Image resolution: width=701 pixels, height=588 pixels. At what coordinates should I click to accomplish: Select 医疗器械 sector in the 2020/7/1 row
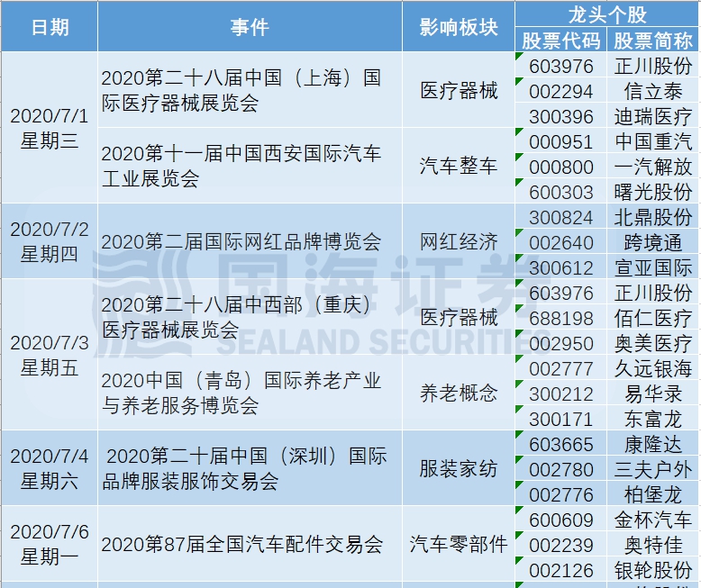tap(459, 90)
